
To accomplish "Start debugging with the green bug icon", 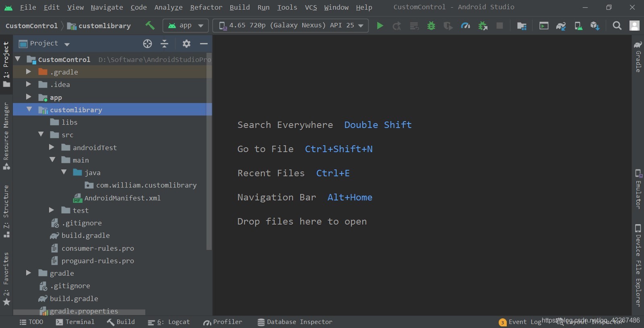I will (431, 26).
